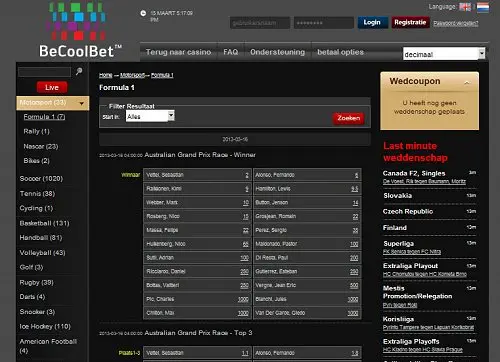Open Rugby (39) category
Viewport: 500px width, 362px height.
(36, 283)
